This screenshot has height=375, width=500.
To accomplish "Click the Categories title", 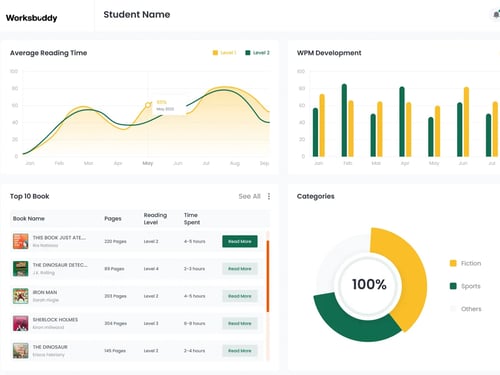I will pyautogui.click(x=316, y=196).
